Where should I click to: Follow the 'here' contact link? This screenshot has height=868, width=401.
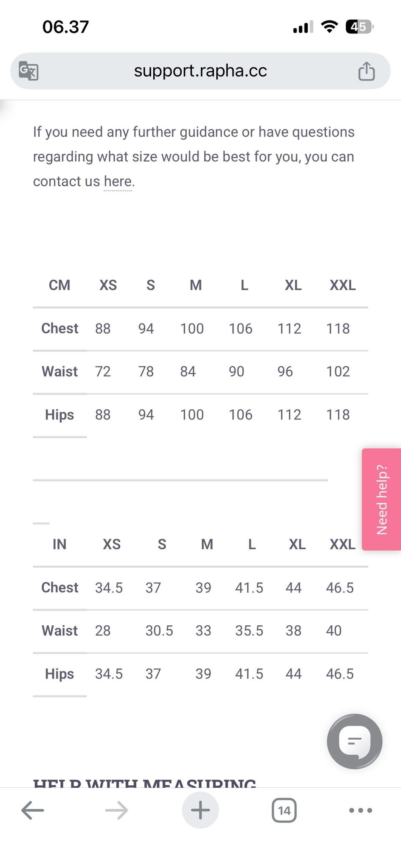118,181
